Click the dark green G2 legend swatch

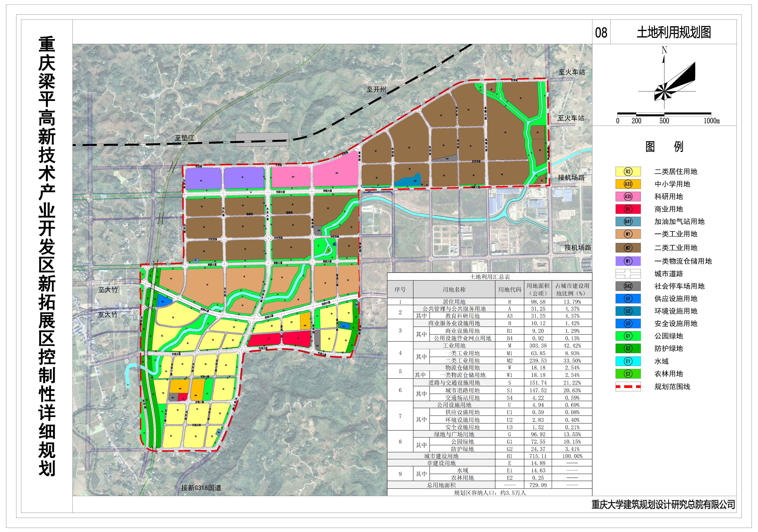(x=628, y=348)
